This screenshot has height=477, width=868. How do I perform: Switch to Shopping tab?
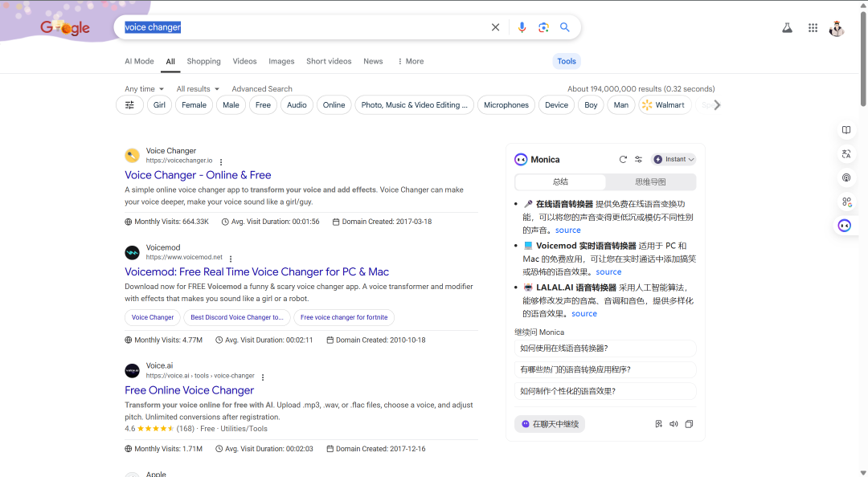click(x=203, y=61)
